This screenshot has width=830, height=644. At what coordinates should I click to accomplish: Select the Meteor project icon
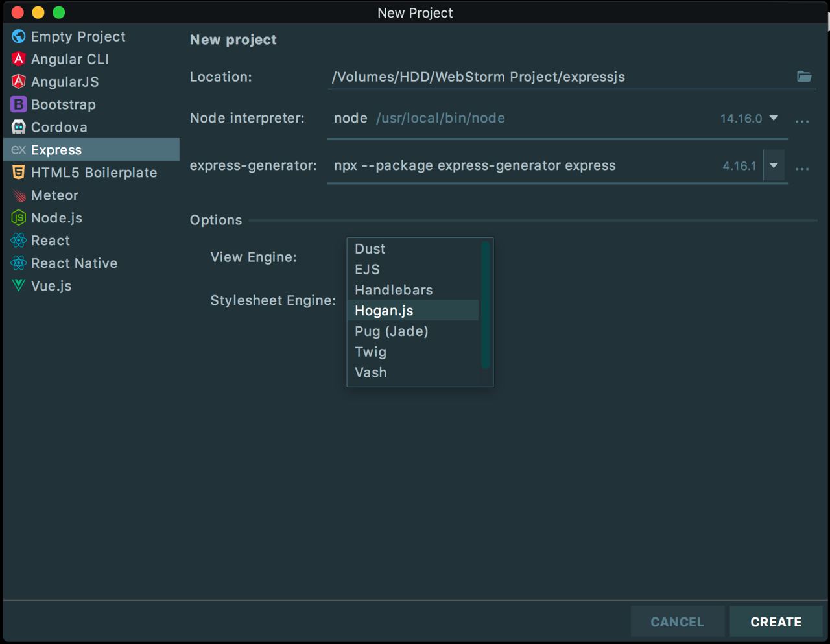(19, 195)
